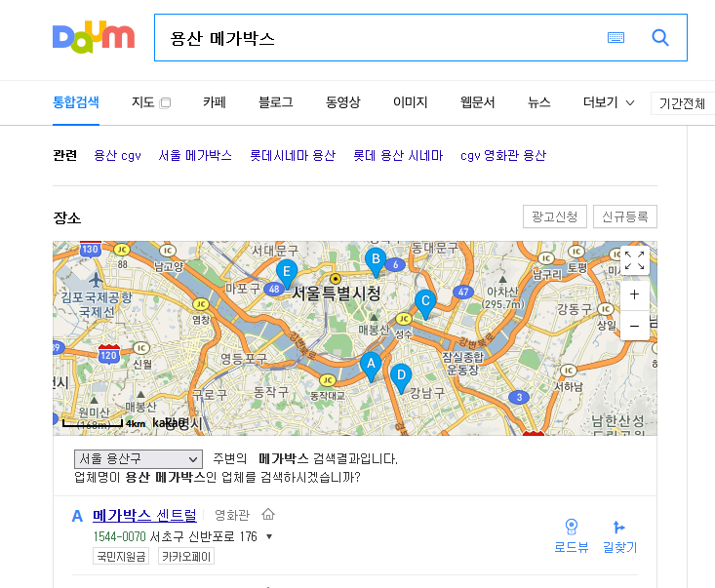Click the 김포국제공항 airplane icon on map
The image size is (715, 588).
pos(96,280)
